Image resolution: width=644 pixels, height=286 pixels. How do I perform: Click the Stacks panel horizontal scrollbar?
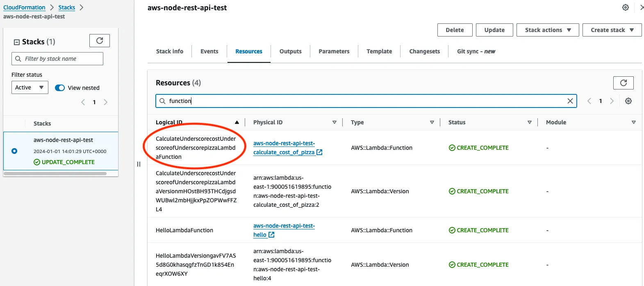55,174
